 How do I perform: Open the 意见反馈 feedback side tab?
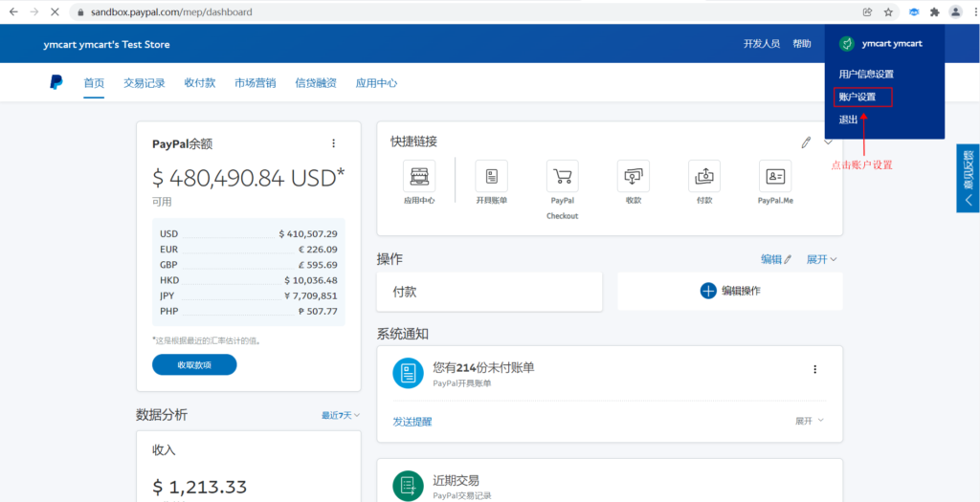coord(968,178)
